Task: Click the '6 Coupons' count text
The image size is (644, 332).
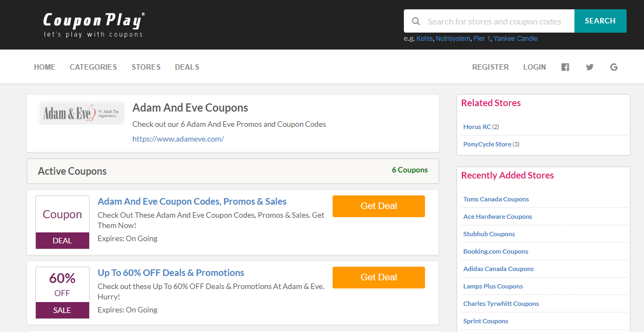Action: 409,170
